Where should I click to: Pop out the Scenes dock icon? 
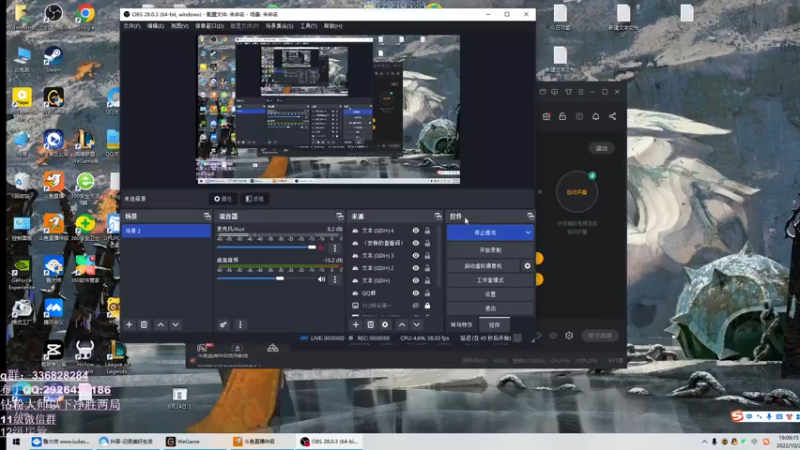[207, 216]
